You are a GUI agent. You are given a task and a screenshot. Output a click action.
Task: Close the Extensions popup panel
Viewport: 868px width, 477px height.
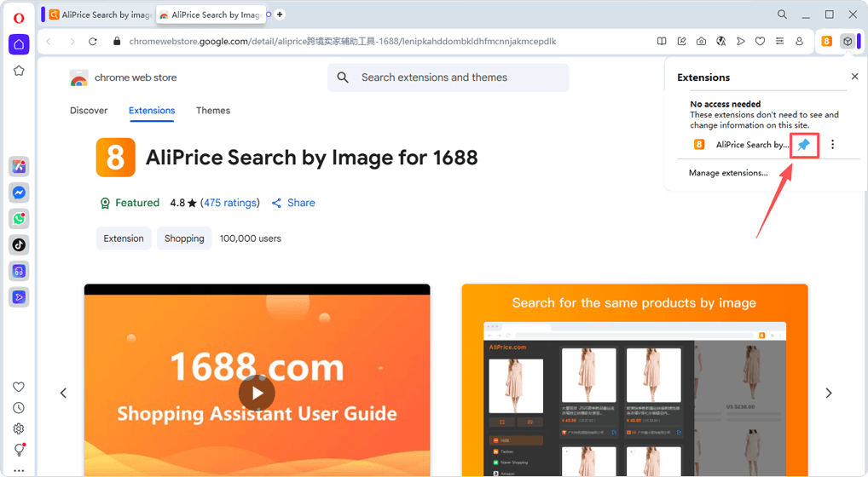point(854,77)
